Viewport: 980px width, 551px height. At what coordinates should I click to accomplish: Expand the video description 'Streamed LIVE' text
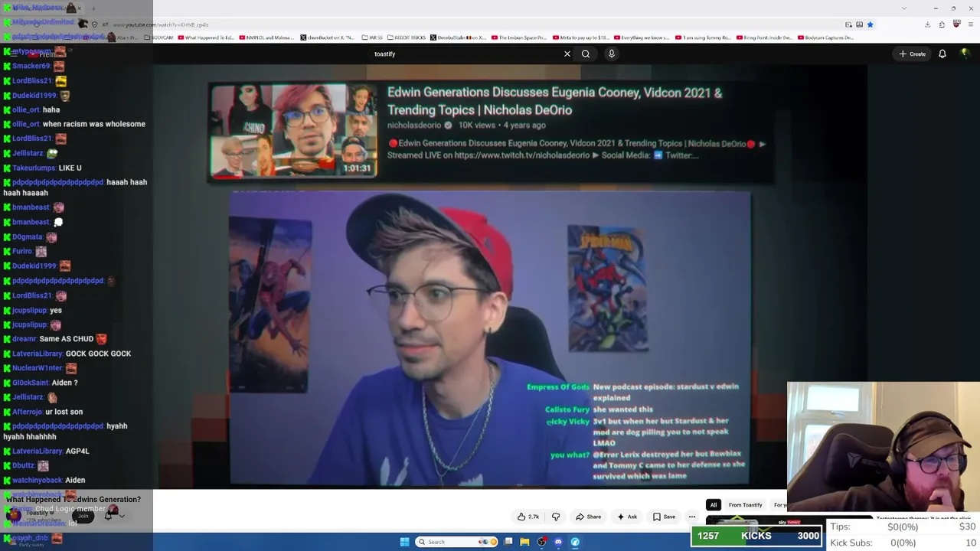576,149
